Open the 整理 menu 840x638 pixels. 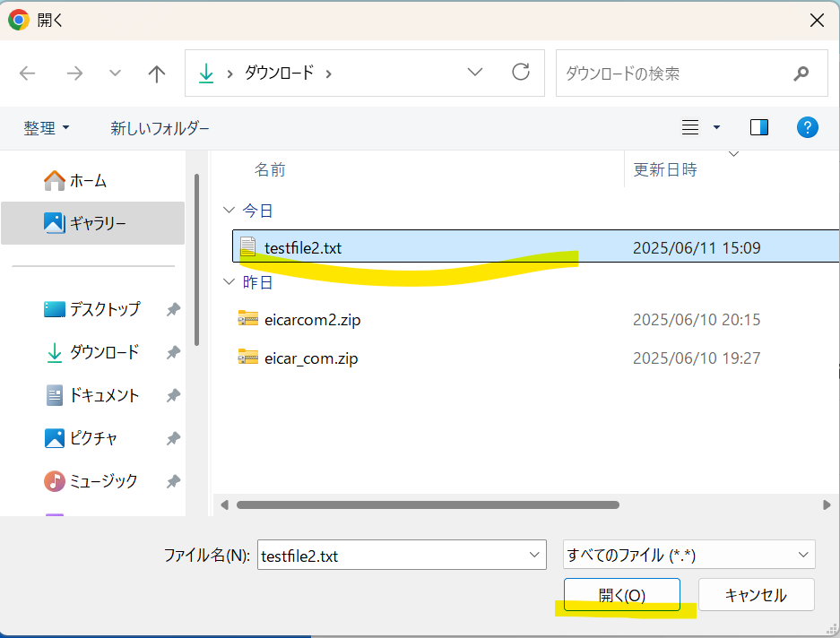click(x=47, y=128)
